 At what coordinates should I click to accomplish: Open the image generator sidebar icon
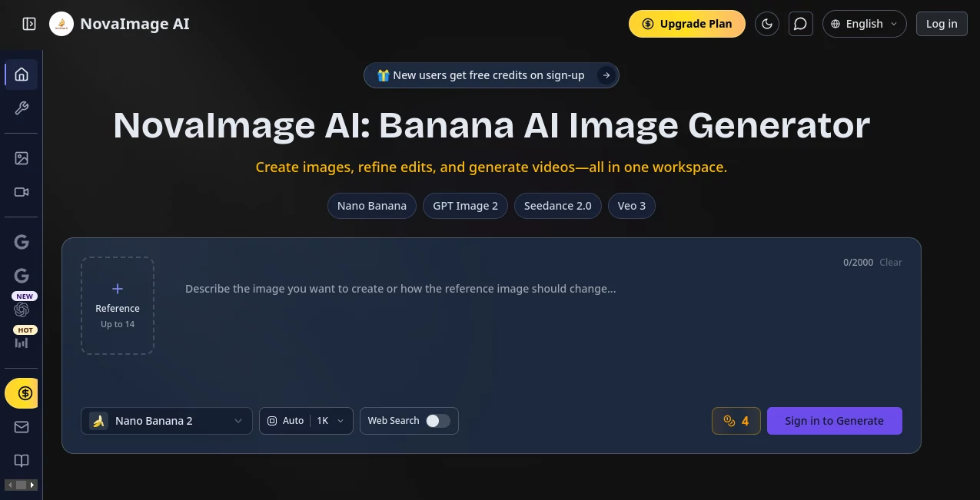pos(22,158)
